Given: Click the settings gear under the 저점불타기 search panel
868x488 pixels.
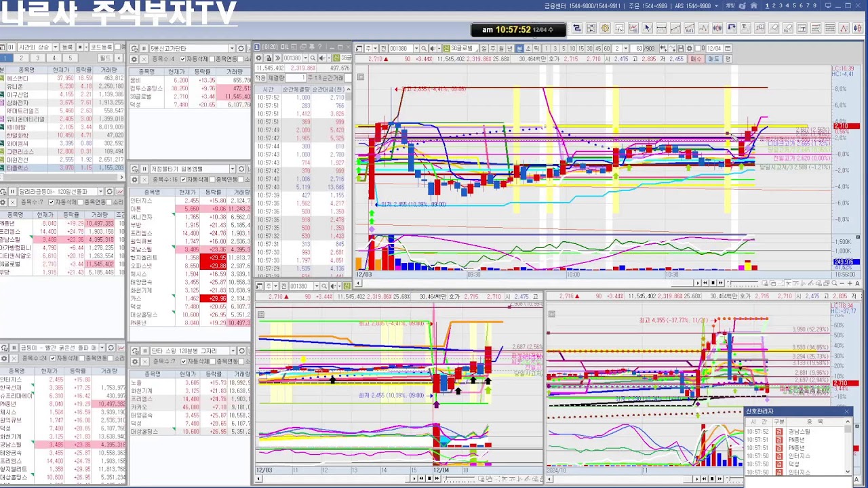Looking at the screenshot, I should point(134,180).
